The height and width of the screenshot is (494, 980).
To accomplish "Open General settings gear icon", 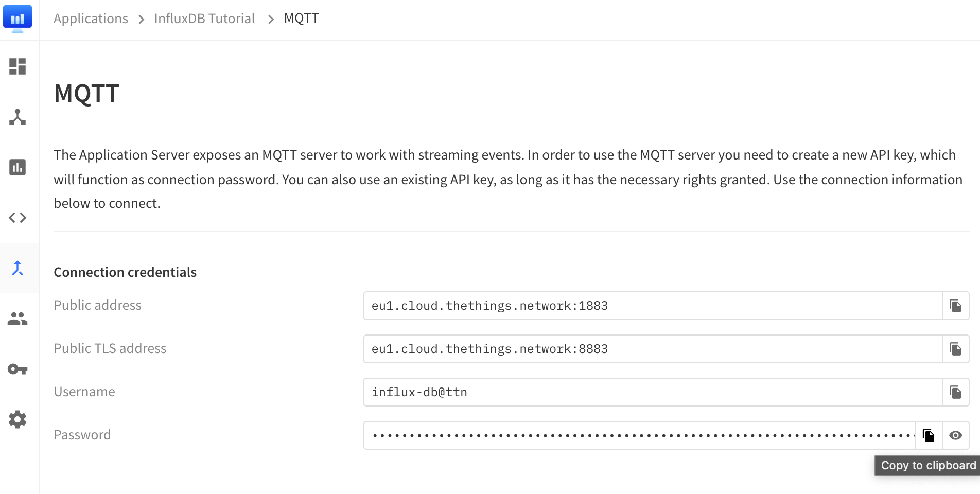I will click(17, 419).
